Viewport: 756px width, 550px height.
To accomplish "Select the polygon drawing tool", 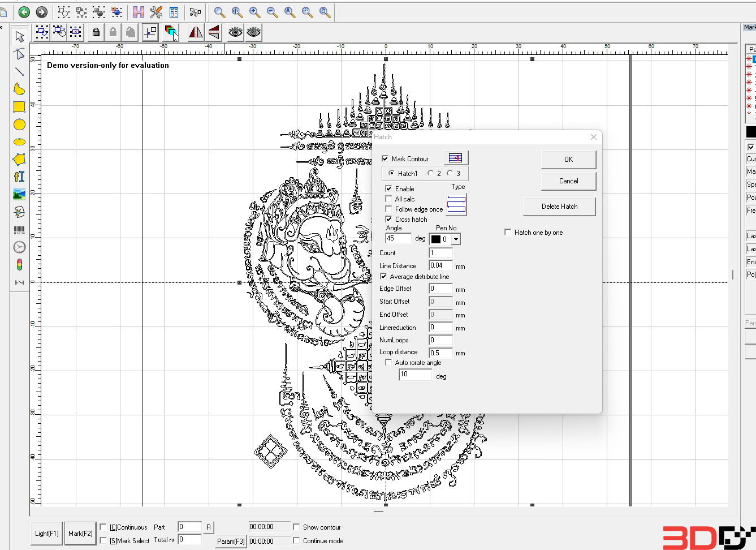I will click(19, 159).
